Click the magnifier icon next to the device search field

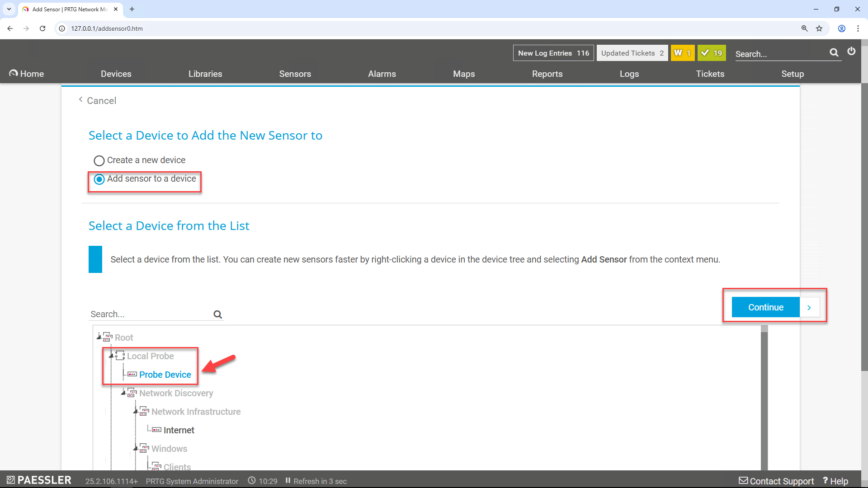tap(217, 314)
